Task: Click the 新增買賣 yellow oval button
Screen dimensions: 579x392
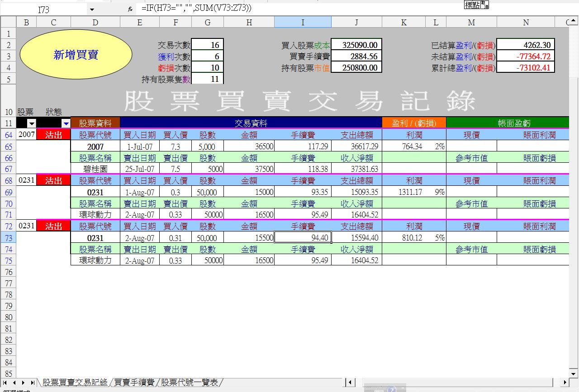Action: pos(76,55)
